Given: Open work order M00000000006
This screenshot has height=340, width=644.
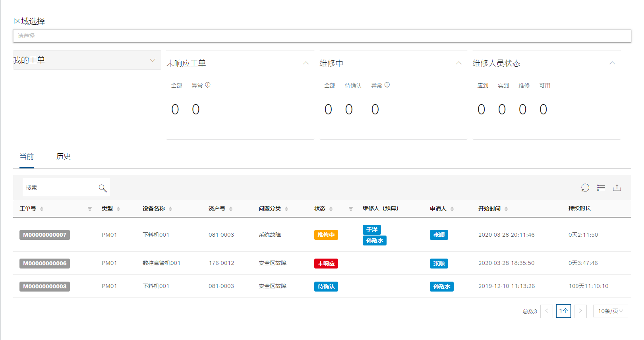Looking at the screenshot, I should pyautogui.click(x=44, y=263).
